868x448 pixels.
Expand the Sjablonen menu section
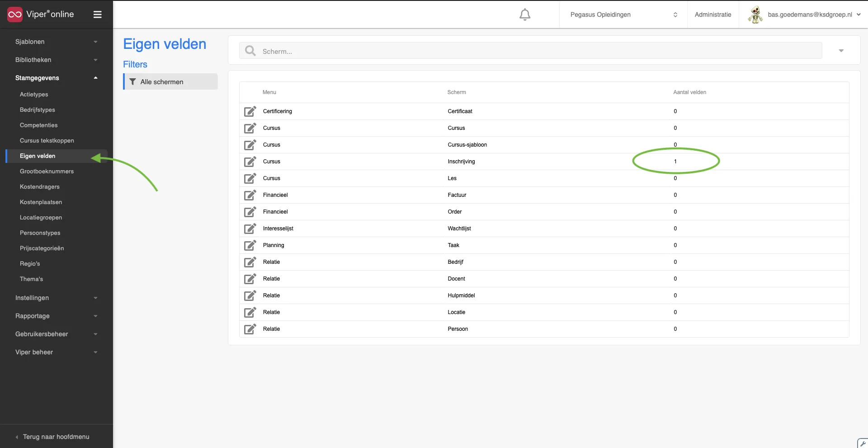click(57, 42)
